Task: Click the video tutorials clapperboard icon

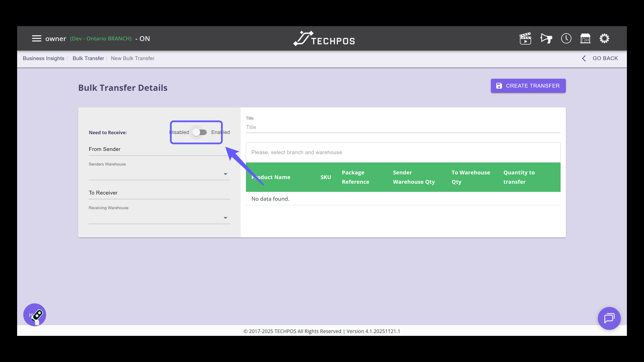Action: [525, 38]
